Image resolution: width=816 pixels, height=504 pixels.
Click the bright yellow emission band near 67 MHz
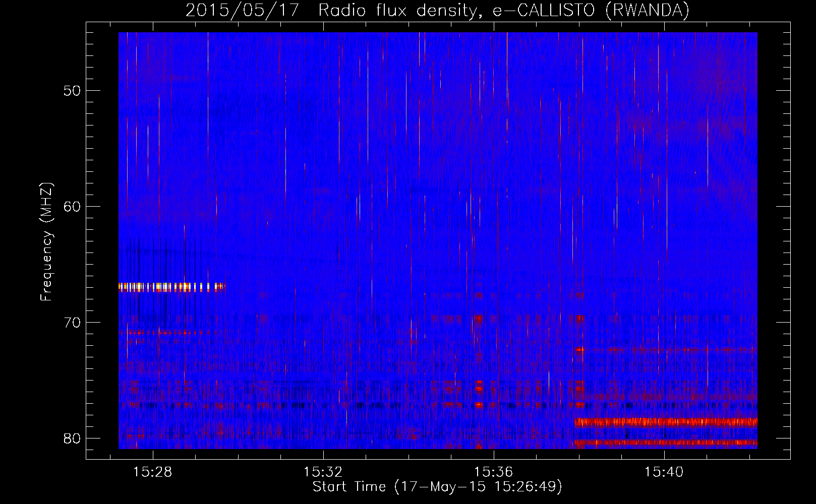171,287
